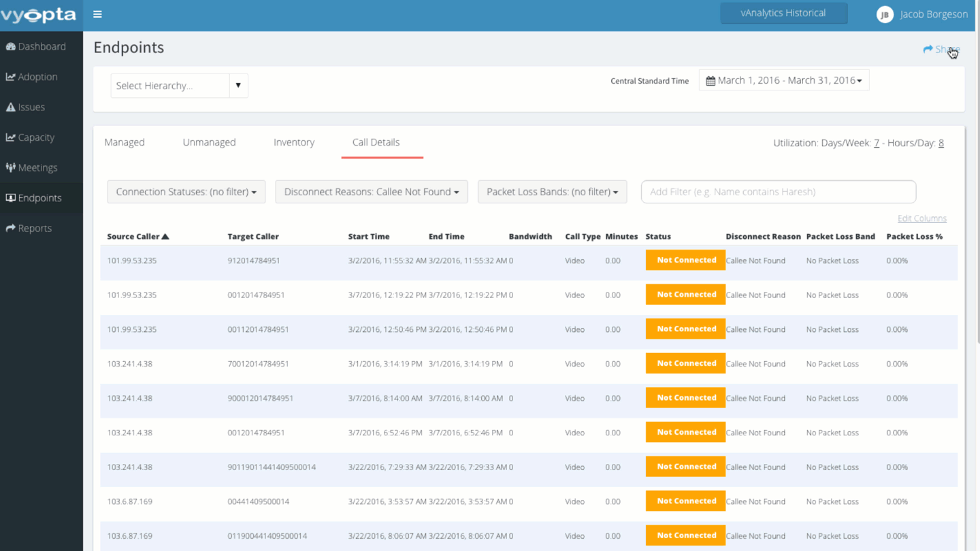
Task: Click the Capacity chart icon in sidebar
Action: pyautogui.click(x=10, y=137)
